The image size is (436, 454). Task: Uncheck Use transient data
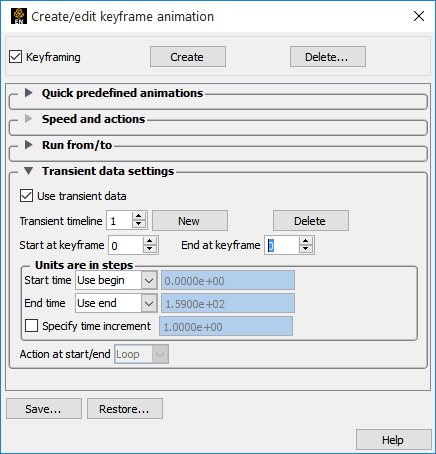click(x=26, y=196)
